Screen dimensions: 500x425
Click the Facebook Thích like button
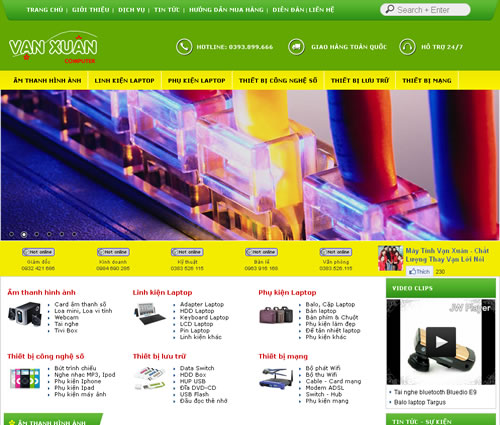tap(419, 271)
